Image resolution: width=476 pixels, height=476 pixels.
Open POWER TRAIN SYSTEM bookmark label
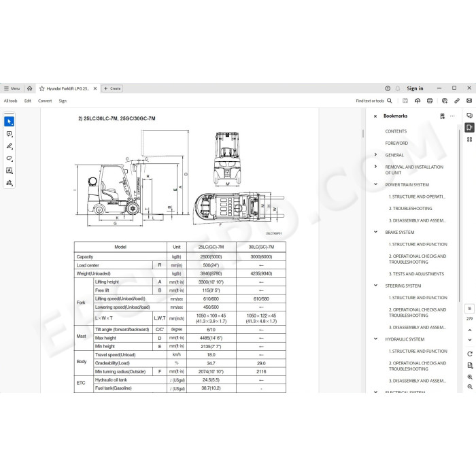407,184
